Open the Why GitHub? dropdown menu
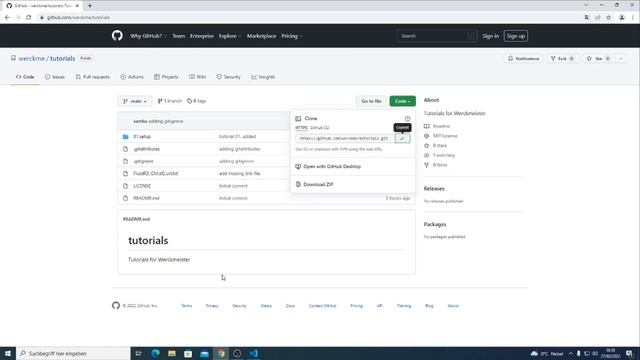This screenshot has width=640, height=360. [x=148, y=36]
